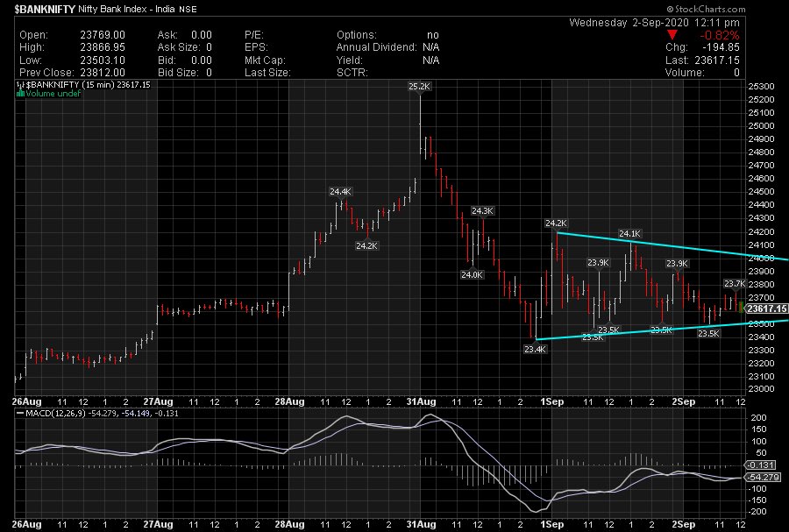Click the 24.1K price label on trendline

(x=629, y=233)
